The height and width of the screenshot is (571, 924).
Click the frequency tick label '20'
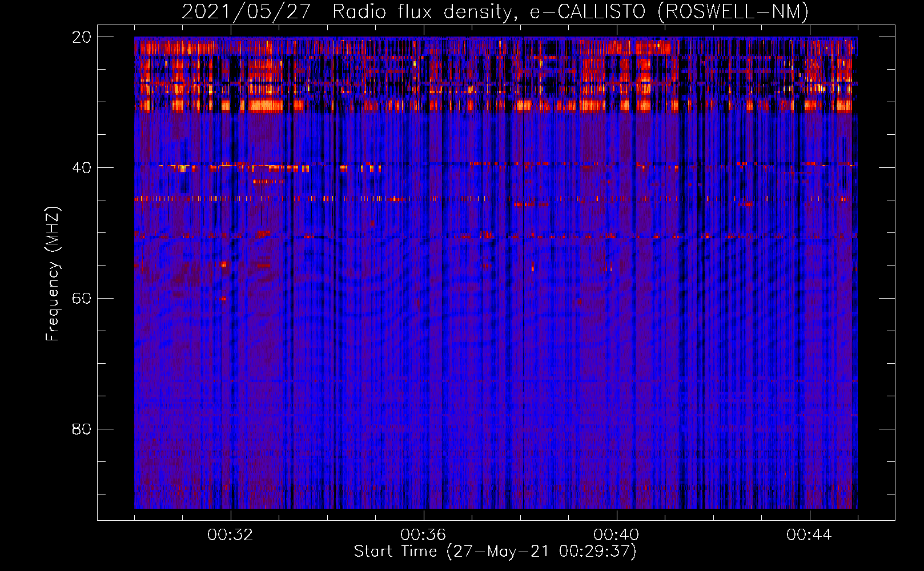82,37
